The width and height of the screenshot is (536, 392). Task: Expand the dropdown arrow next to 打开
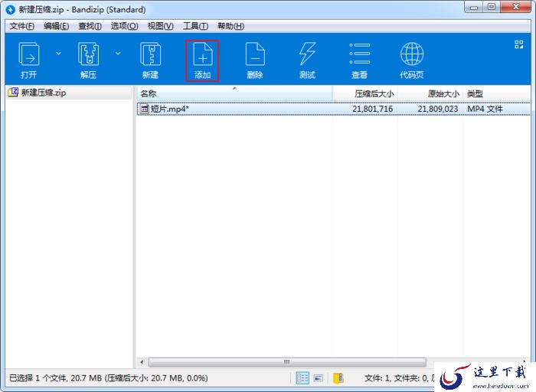point(58,54)
